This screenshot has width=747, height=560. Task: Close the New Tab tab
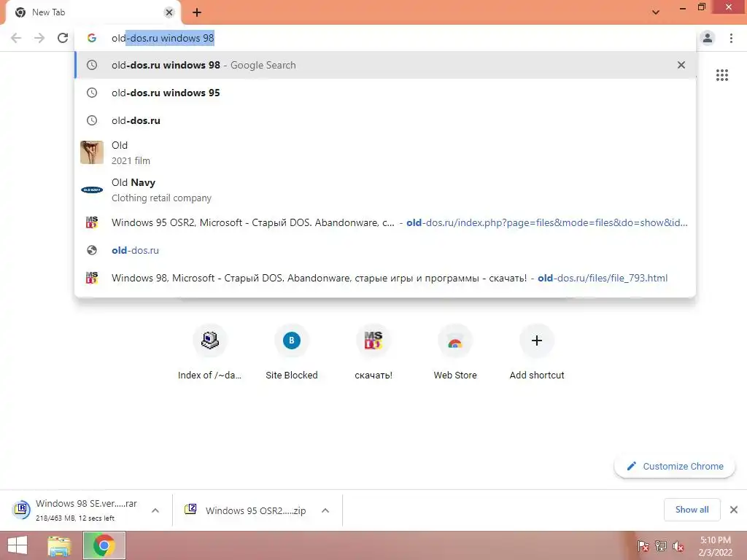[x=169, y=12]
